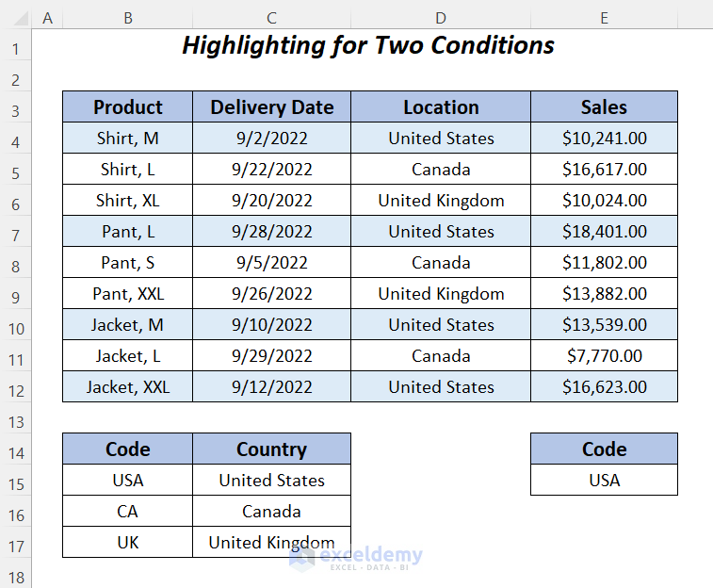Click the Sales header cell
Viewport: 713px width, 588px height.
point(604,107)
